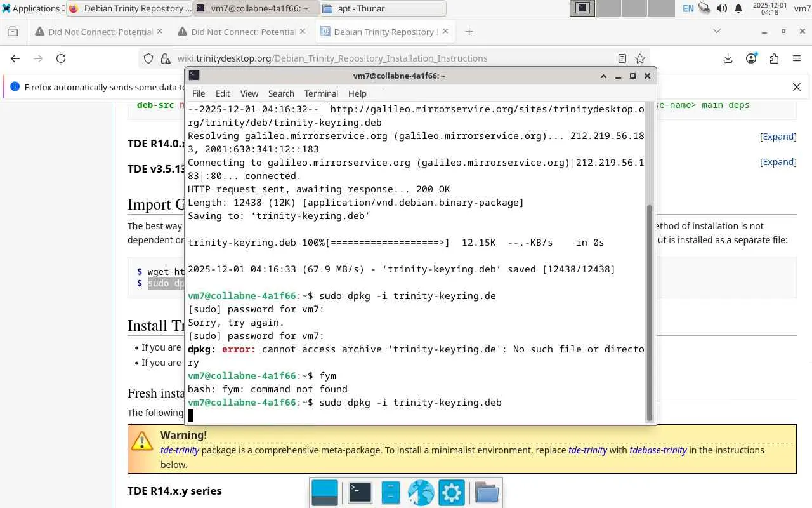Go forward one page in Firefox
812x508 pixels.
click(38, 58)
